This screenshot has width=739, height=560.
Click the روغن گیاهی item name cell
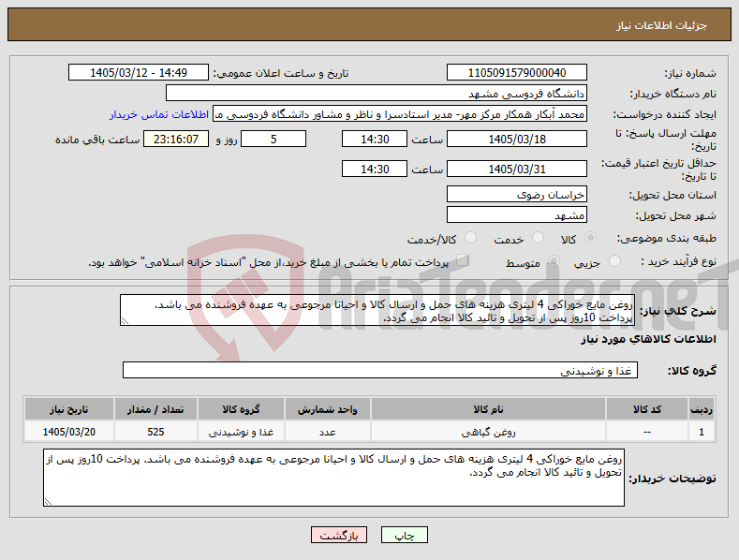[x=488, y=432]
